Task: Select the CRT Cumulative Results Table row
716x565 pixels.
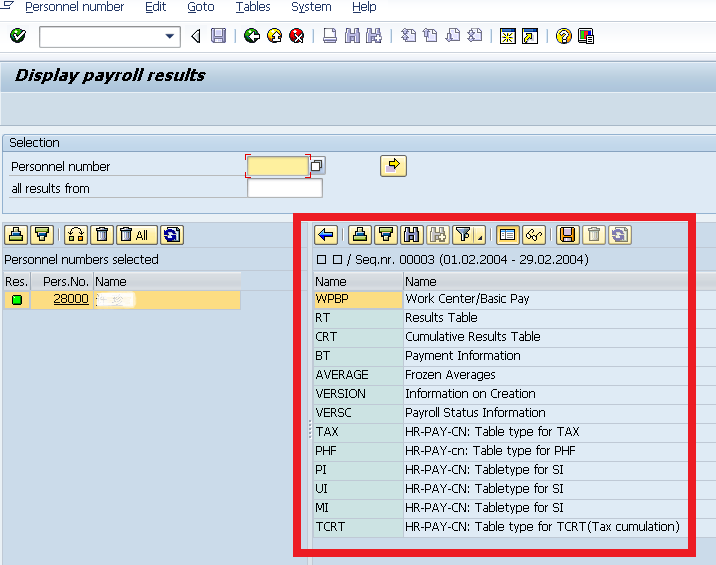Action: click(501, 337)
